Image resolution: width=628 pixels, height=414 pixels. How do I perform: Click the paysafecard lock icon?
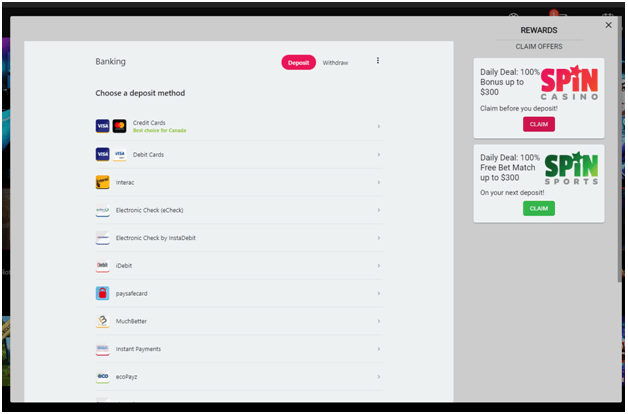point(103,293)
